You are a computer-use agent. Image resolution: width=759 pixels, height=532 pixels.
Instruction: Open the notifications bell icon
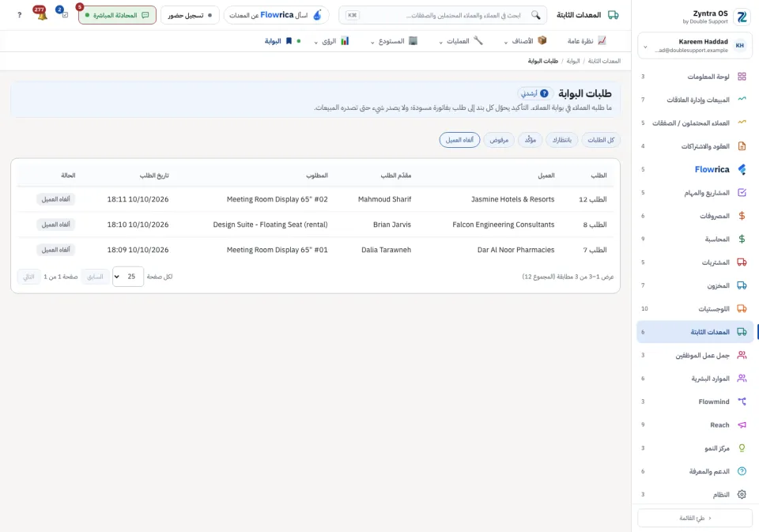41,14
